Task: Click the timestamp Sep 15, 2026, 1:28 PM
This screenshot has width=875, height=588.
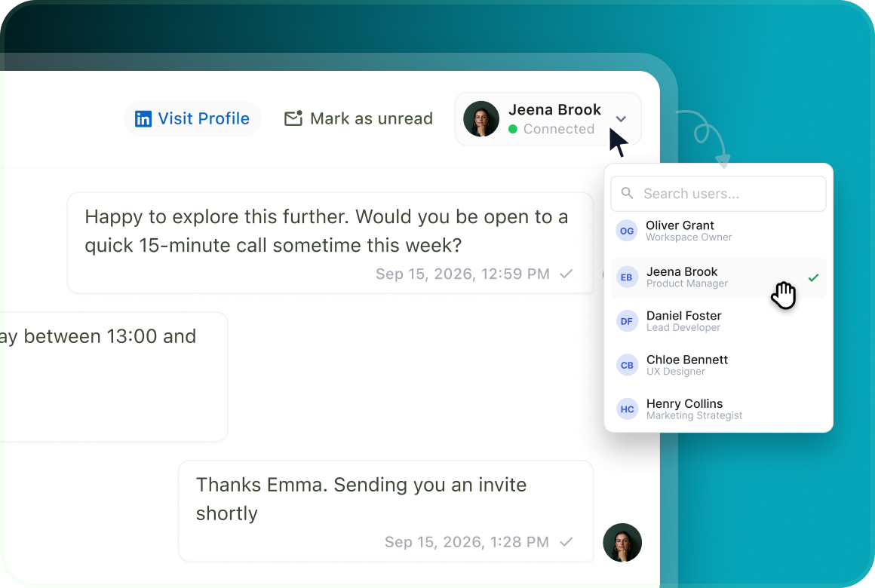Action: 467,542
